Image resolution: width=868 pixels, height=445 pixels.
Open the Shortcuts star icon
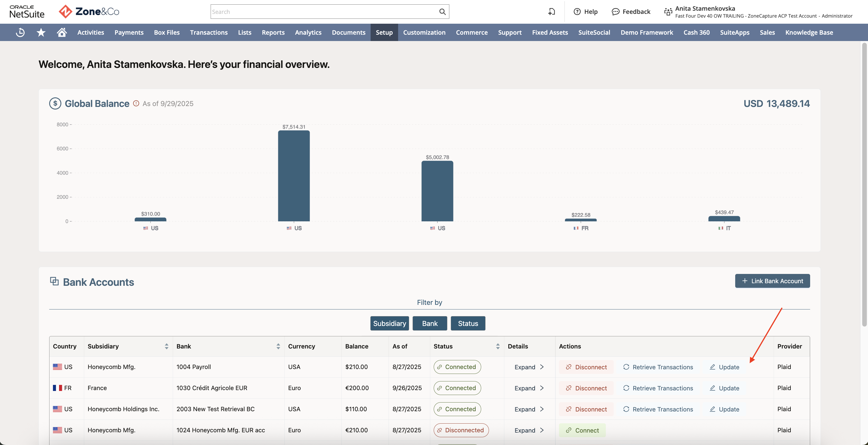41,32
